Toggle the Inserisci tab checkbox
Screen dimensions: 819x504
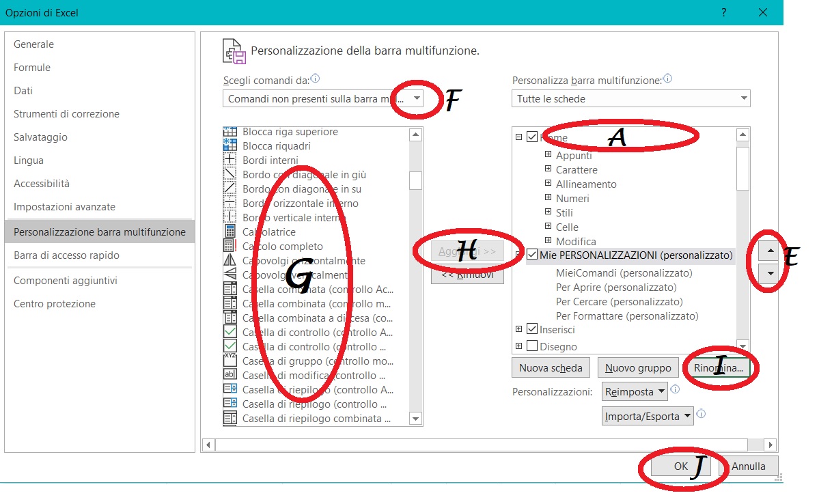click(531, 328)
